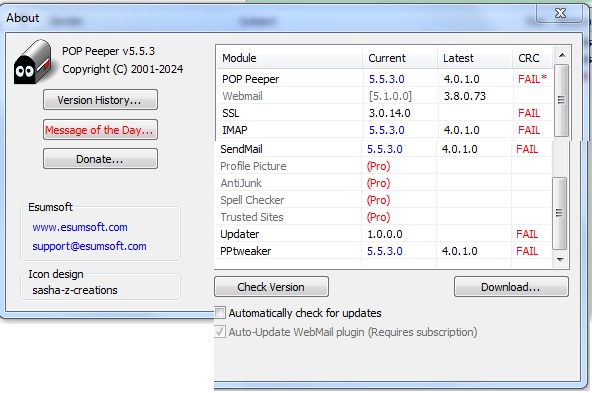Image resolution: width=592 pixels, height=393 pixels.
Task: Click the Latest column header
Action: (475, 58)
